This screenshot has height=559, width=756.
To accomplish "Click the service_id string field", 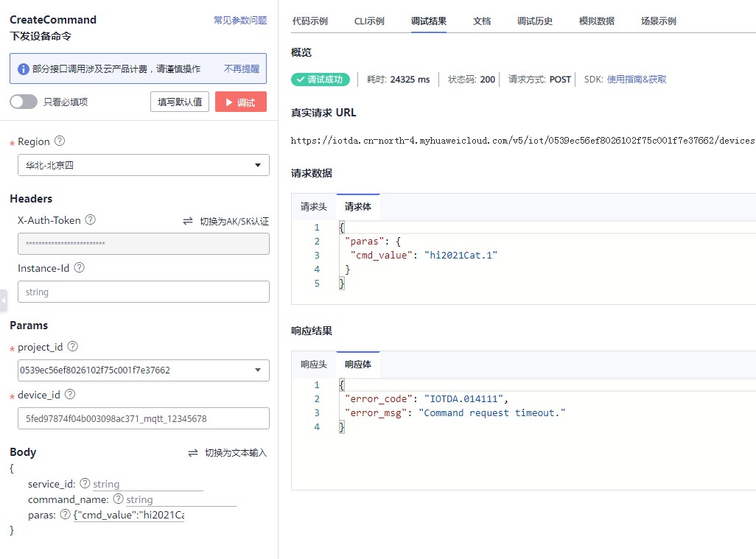I will [x=147, y=484].
